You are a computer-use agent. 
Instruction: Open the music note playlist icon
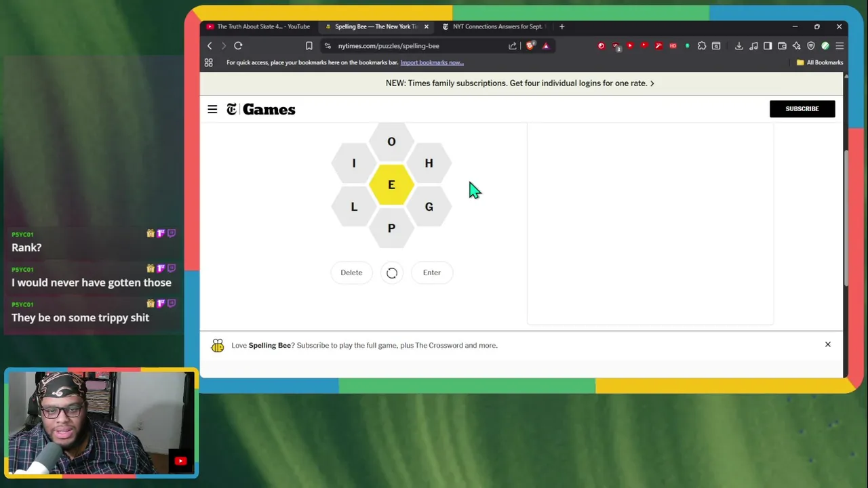pos(753,45)
